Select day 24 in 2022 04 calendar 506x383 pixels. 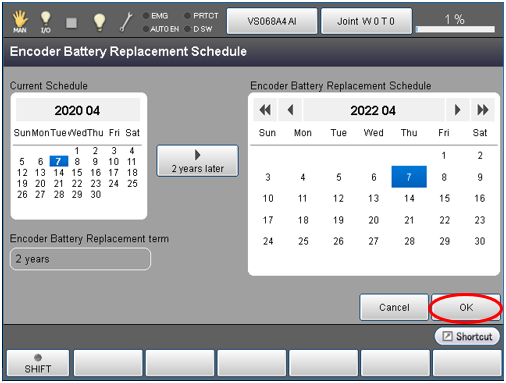268,241
